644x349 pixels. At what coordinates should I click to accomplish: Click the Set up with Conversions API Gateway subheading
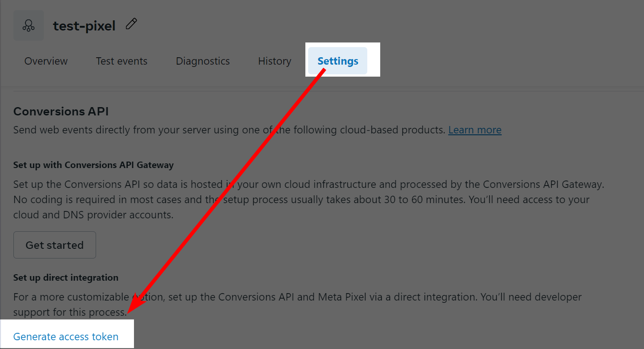coord(93,165)
